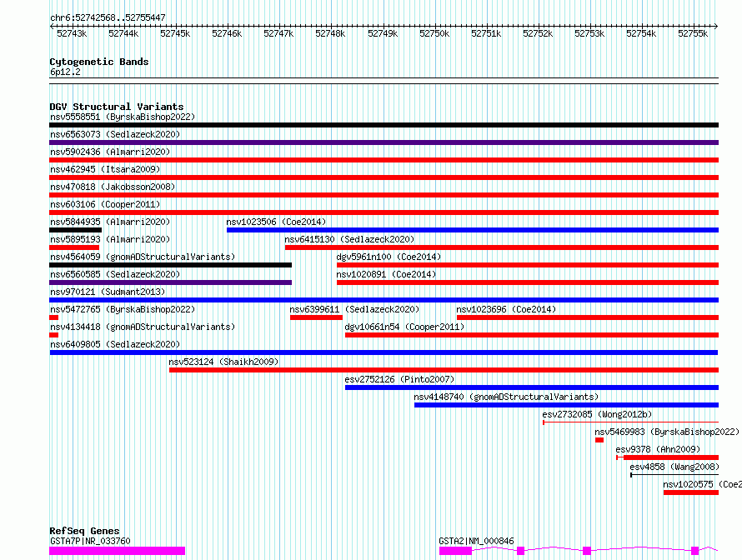Click the 52746k ruler tick label

point(227,33)
